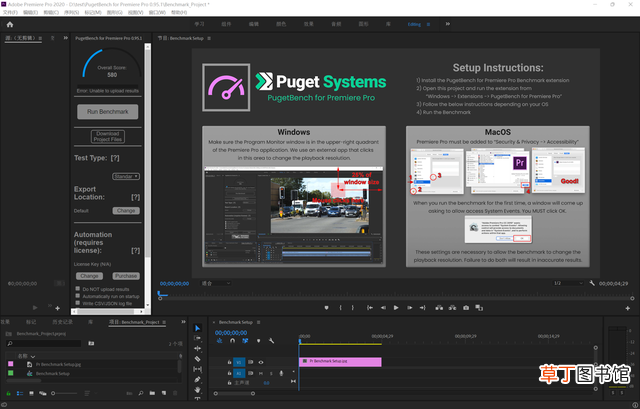Open the Benchmark_Project panel menu
This screenshot has height=409, width=640.
(x=164, y=322)
